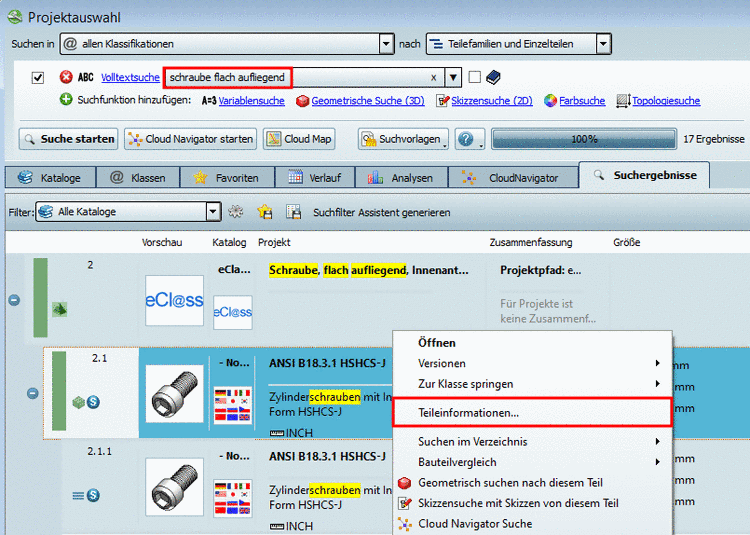The image size is (750, 535).
Task: Click the Farbsuche color wheel icon
Action: point(551,100)
